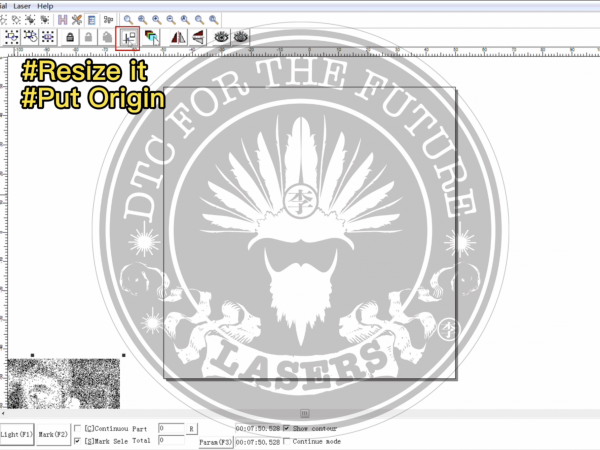
Task: Click the grey double padlock unlock-all icon
Action: coord(107,37)
